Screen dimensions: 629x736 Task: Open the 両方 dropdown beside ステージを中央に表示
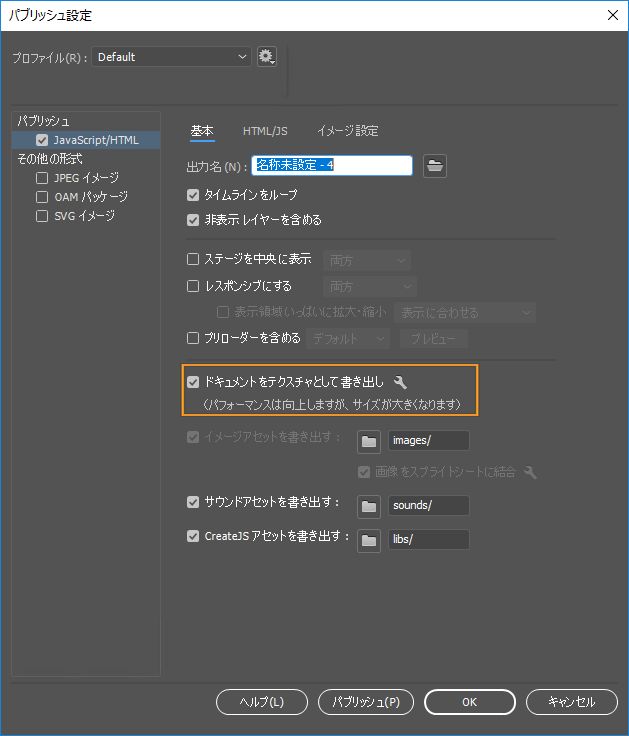pos(367,260)
